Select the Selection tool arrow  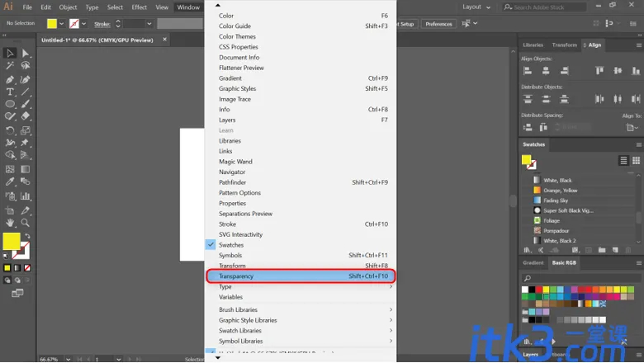10,53
